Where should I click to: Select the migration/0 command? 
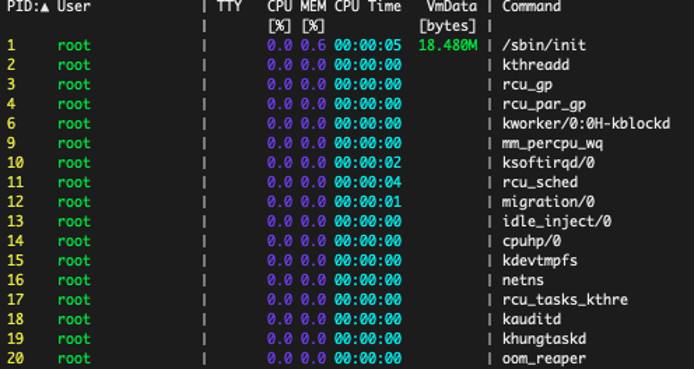coord(548,202)
